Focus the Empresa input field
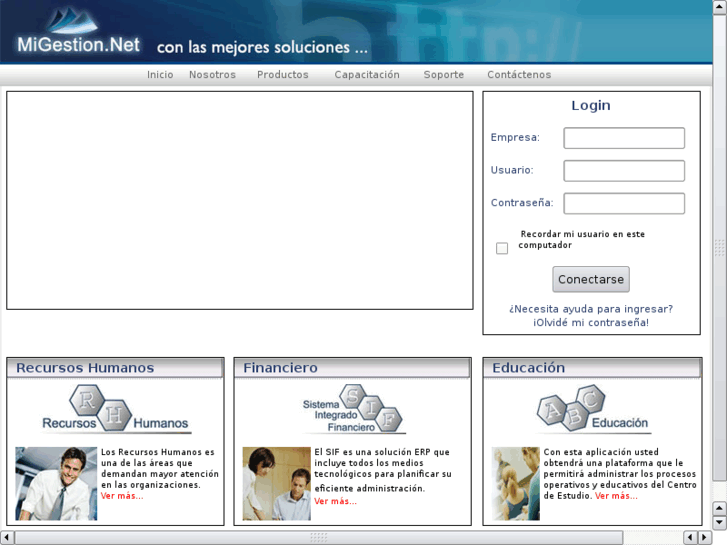Screen dimensions: 727x545 [624, 138]
